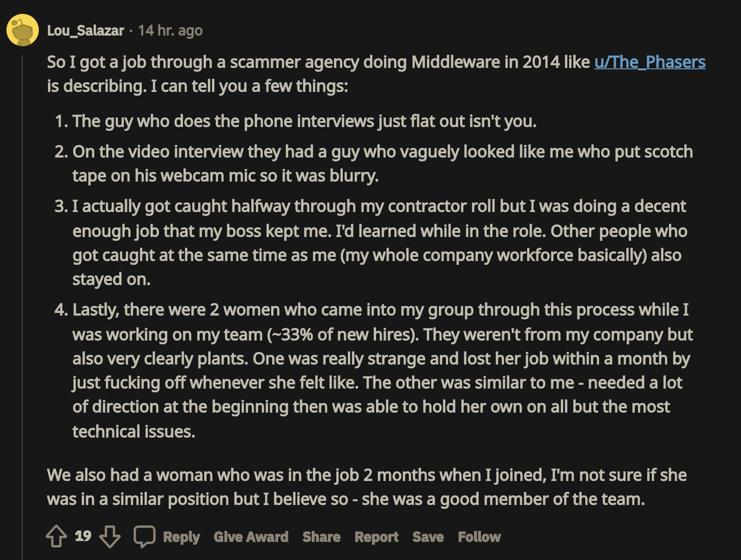Save the comment
The image size is (741, 560).
(428, 537)
